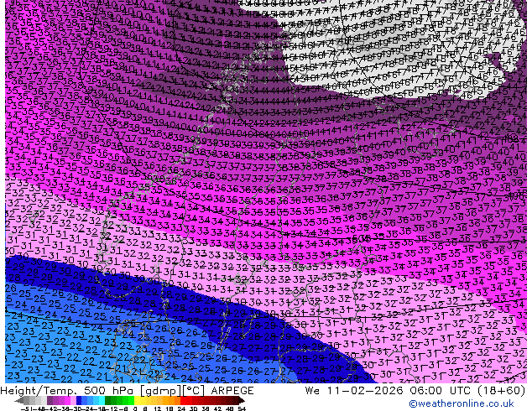Click the navy blue legend swatch
532x411 pixels.
tap(79, 401)
